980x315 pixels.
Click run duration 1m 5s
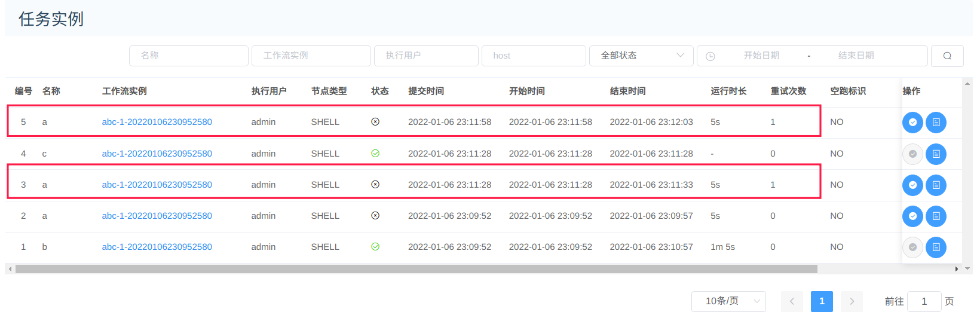[722, 247]
